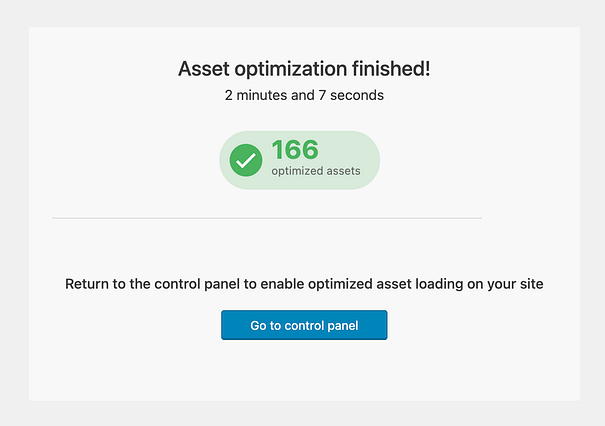Select the 2 minutes and 7 seconds text
The width and height of the screenshot is (605, 426).
point(304,96)
